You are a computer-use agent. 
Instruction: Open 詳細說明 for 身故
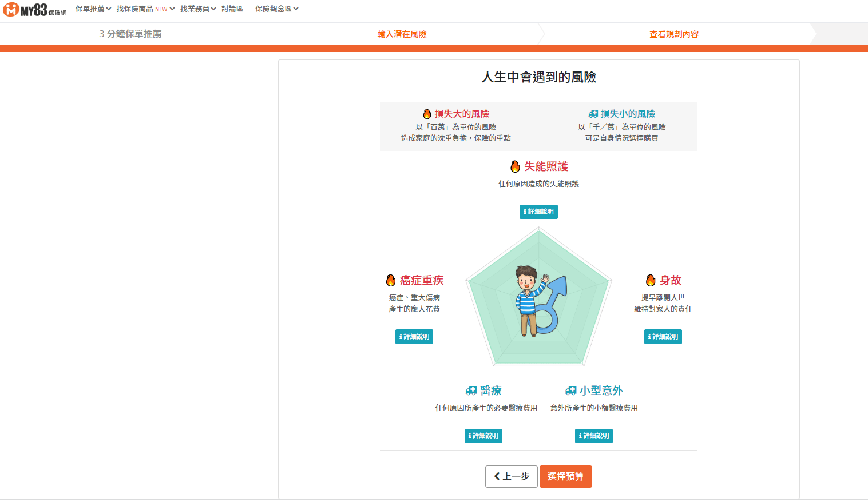663,337
